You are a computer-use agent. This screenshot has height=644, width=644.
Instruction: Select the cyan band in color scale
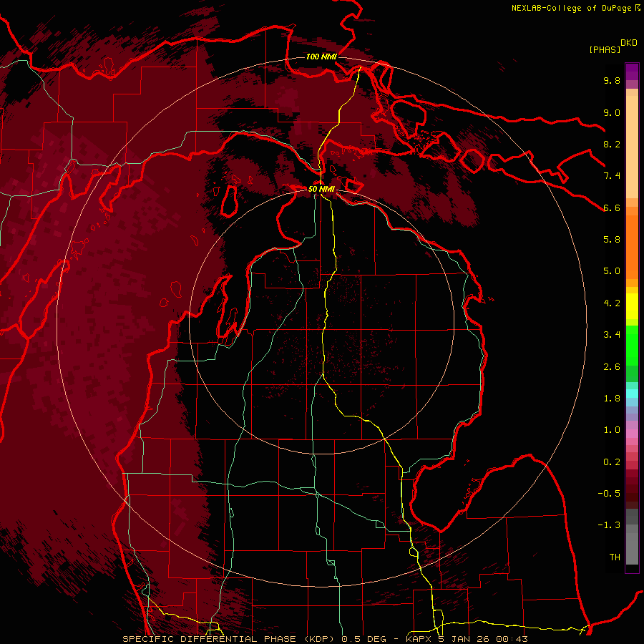point(632,394)
